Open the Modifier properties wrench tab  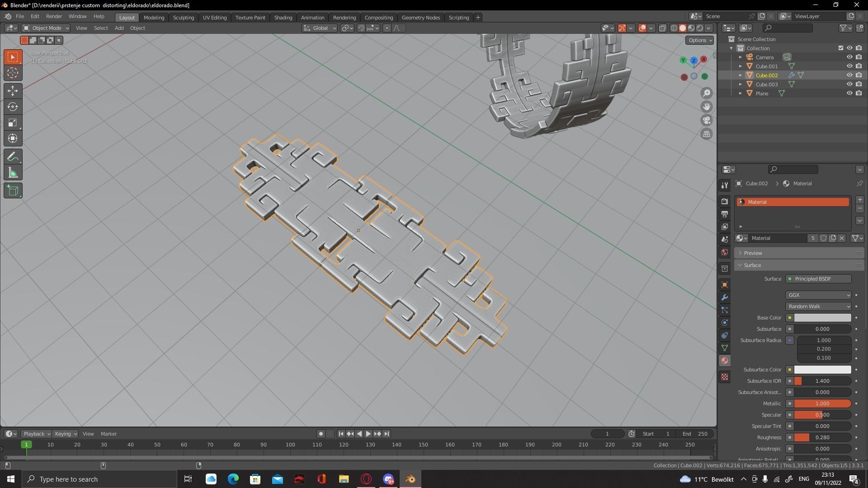pos(725,297)
